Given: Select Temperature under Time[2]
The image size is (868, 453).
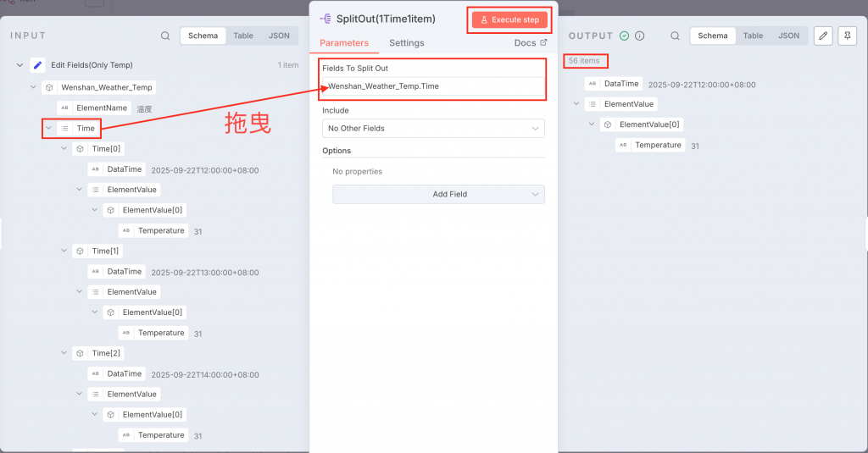Looking at the screenshot, I should coord(153,435).
